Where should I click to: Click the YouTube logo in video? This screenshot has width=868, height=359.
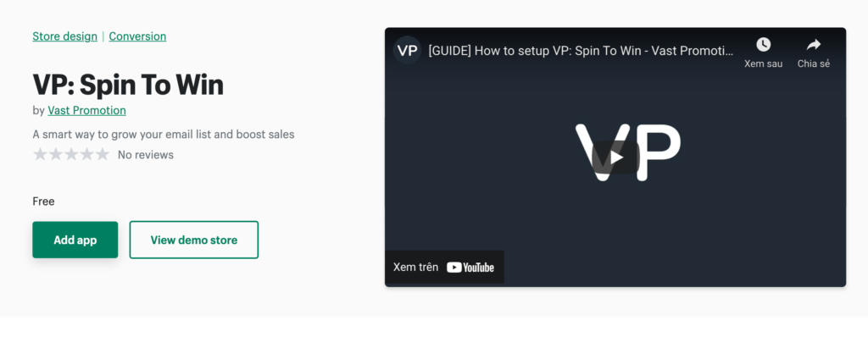[x=470, y=268]
